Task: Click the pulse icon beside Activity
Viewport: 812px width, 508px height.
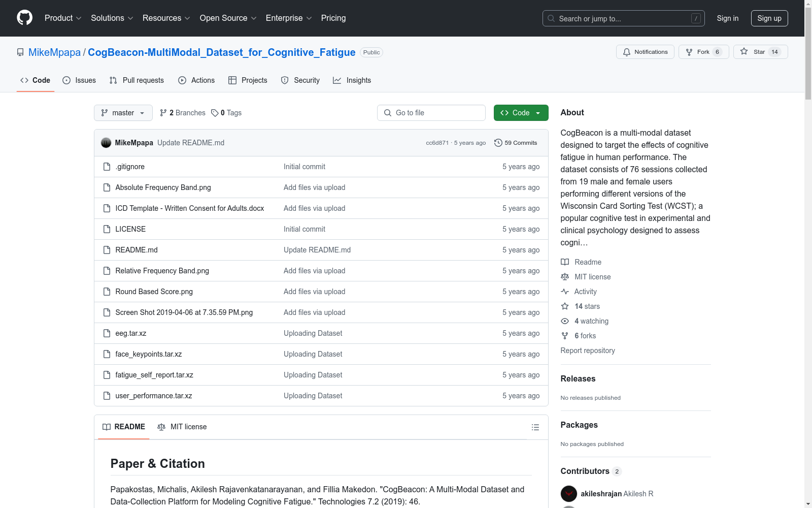Action: [565, 292]
